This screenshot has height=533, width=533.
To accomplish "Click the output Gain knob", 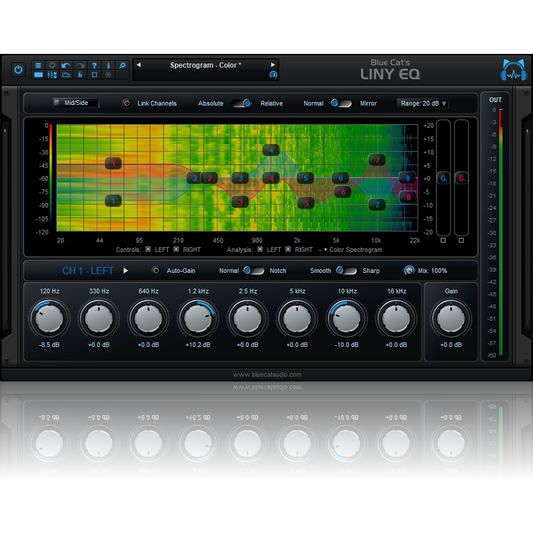I will pos(451,318).
